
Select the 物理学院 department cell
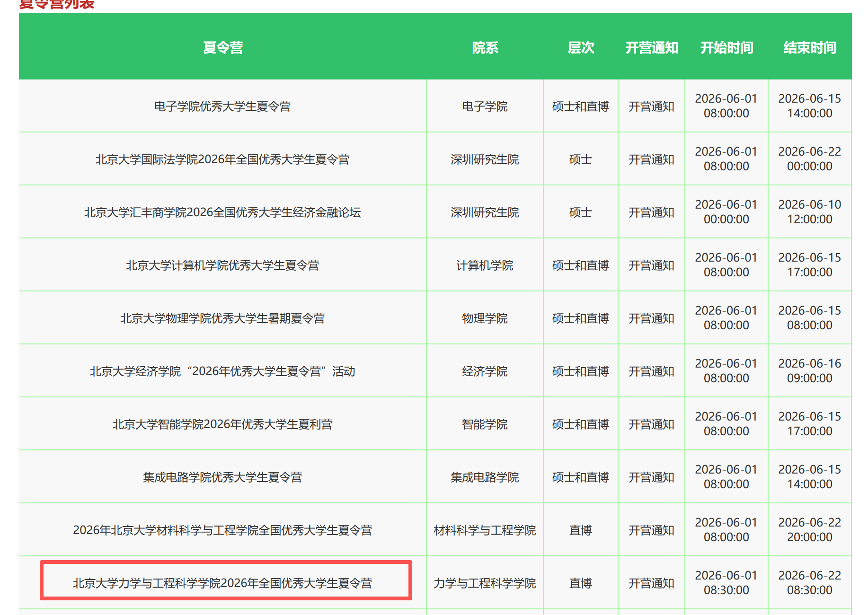pyautogui.click(x=485, y=318)
